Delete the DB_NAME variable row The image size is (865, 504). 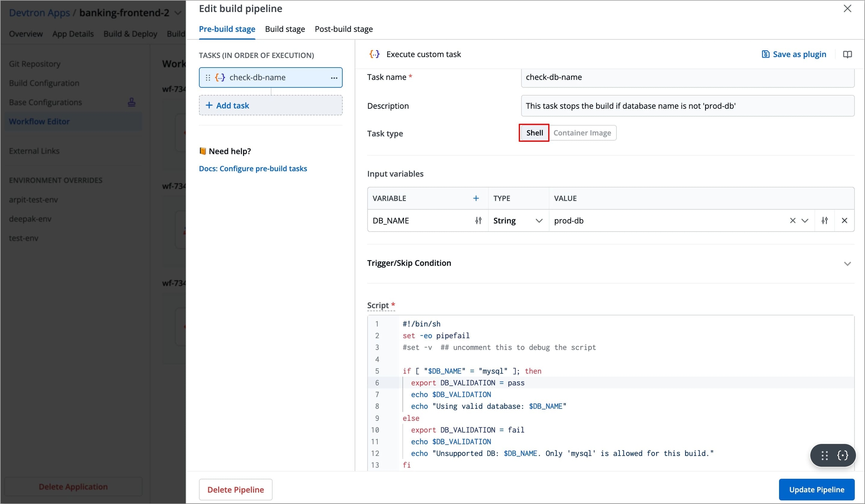point(844,221)
